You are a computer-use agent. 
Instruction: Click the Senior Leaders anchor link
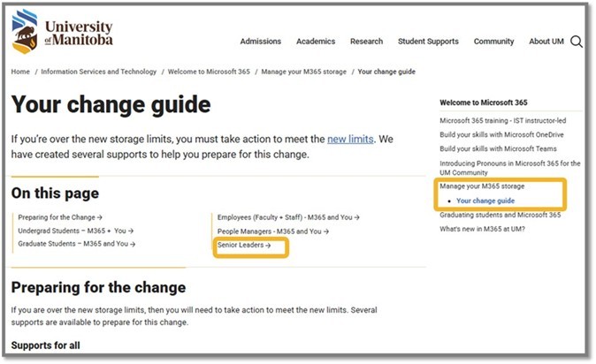coord(244,245)
